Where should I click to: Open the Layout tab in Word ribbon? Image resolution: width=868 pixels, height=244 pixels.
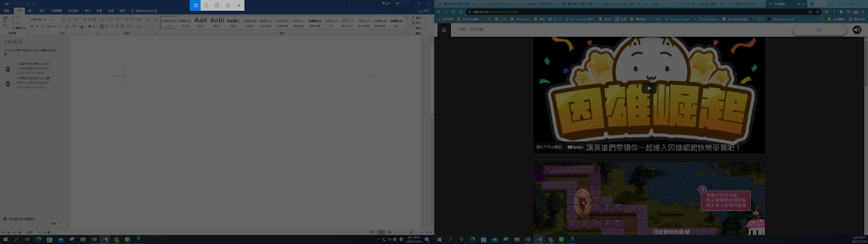click(56, 10)
